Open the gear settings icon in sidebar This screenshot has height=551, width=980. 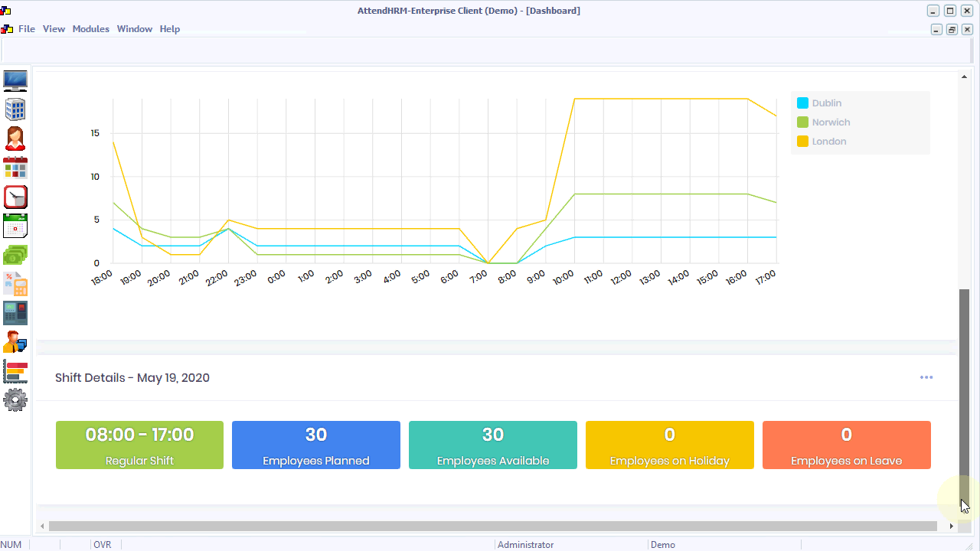coord(15,399)
